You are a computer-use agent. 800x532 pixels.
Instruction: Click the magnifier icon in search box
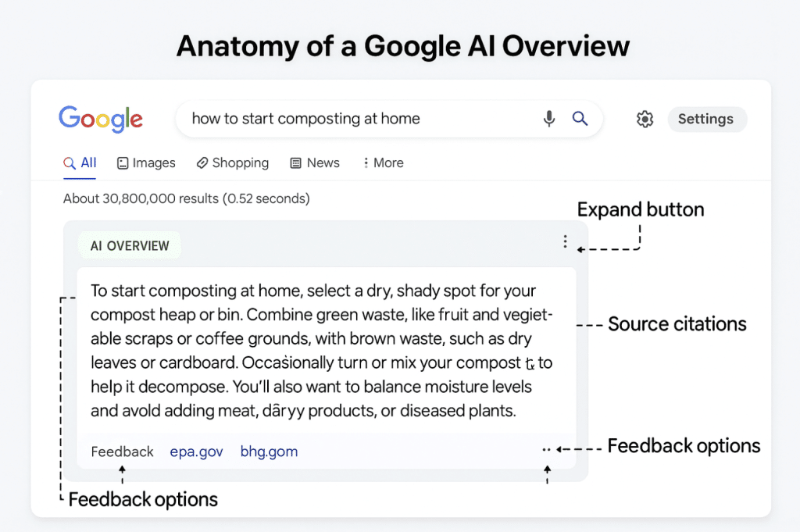click(580, 119)
